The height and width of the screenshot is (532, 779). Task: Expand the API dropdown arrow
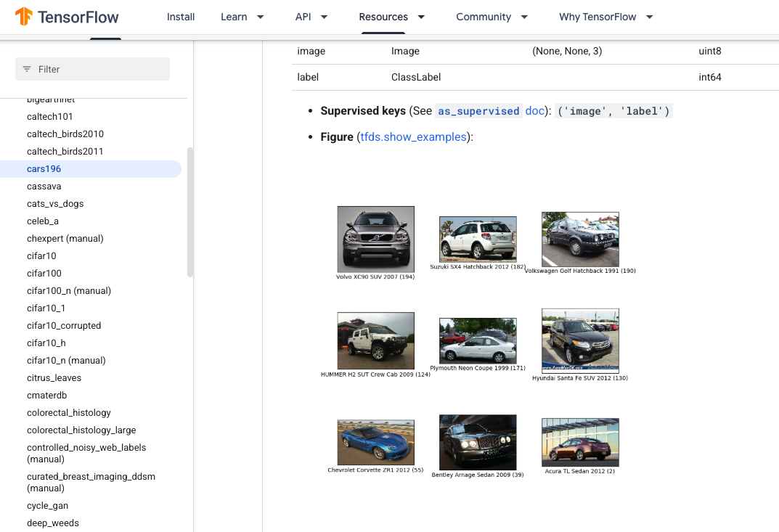coord(324,17)
